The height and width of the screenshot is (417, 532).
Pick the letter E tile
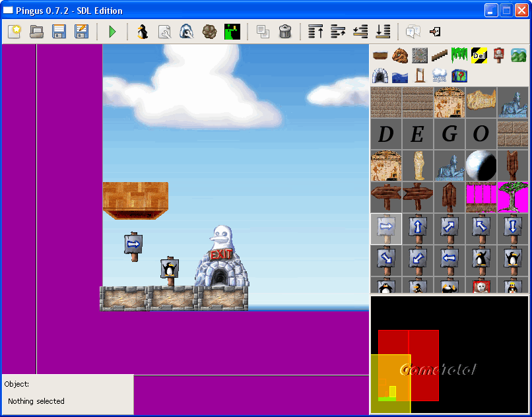(417, 134)
